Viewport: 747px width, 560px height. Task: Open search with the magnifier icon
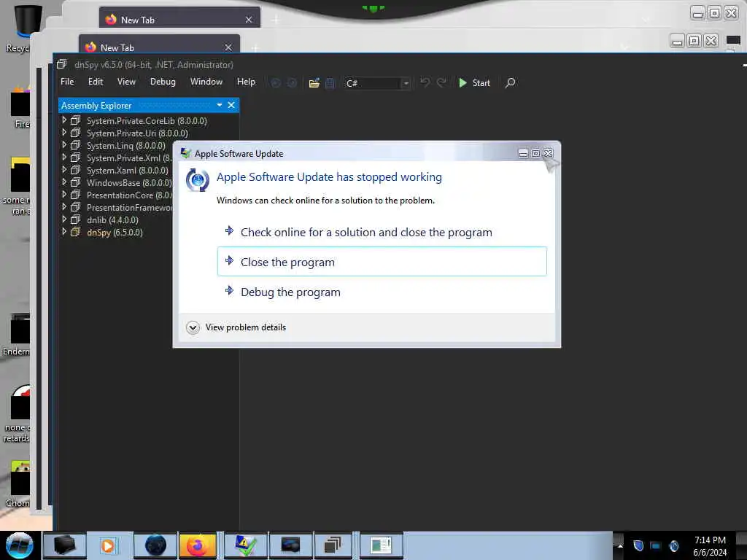coord(510,83)
